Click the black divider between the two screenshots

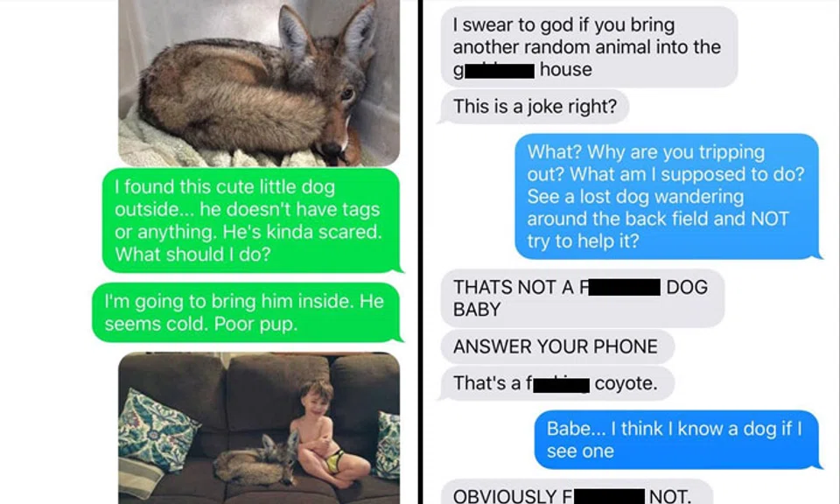419,252
